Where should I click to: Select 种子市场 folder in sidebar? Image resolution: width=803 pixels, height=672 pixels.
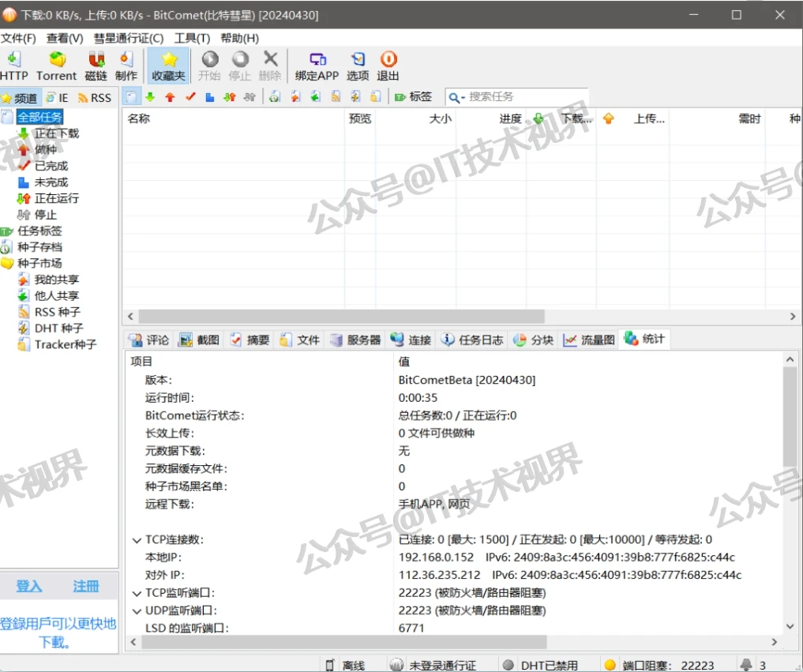coord(39,263)
